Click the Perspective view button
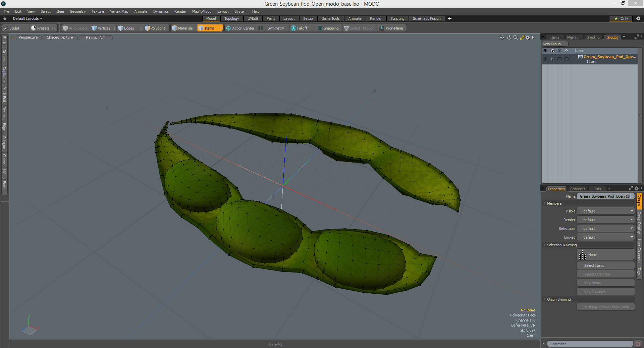The width and height of the screenshot is (644, 348). pyautogui.click(x=28, y=38)
